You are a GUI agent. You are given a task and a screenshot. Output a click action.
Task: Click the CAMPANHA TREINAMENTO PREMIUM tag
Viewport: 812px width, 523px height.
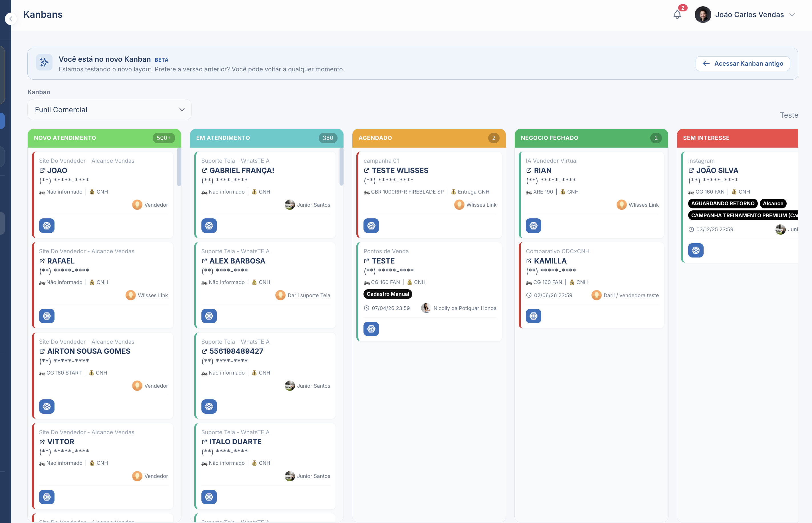pos(743,215)
